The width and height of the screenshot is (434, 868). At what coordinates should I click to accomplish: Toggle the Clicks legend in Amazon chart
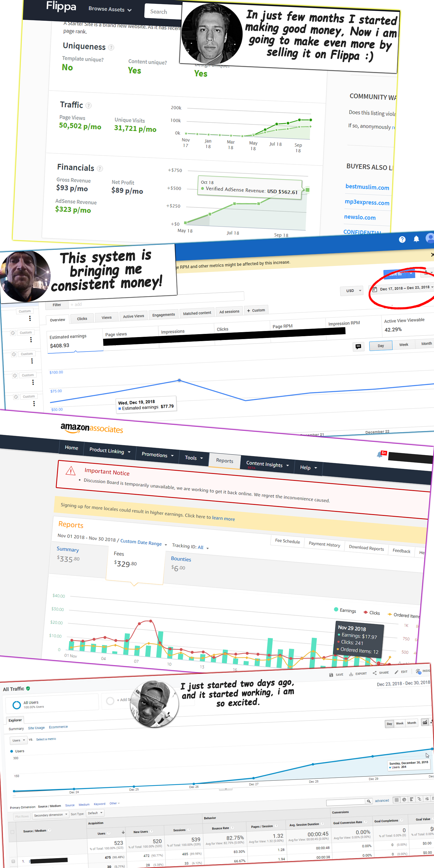click(372, 612)
